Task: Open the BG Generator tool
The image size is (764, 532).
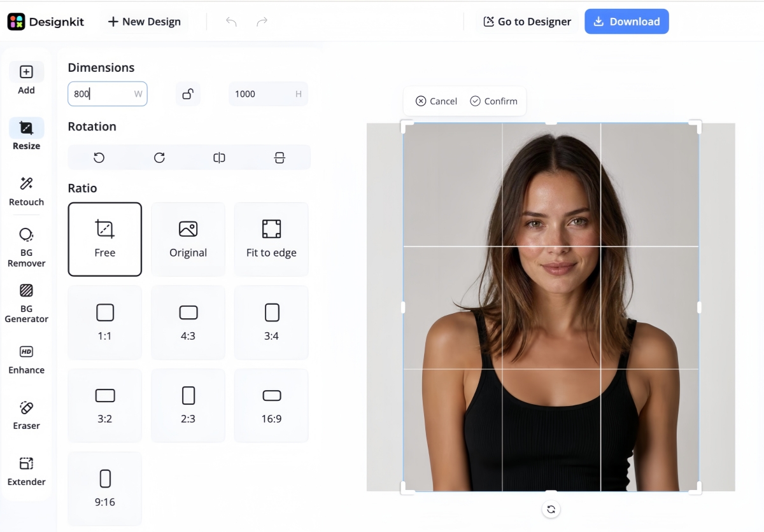Action: point(26,304)
